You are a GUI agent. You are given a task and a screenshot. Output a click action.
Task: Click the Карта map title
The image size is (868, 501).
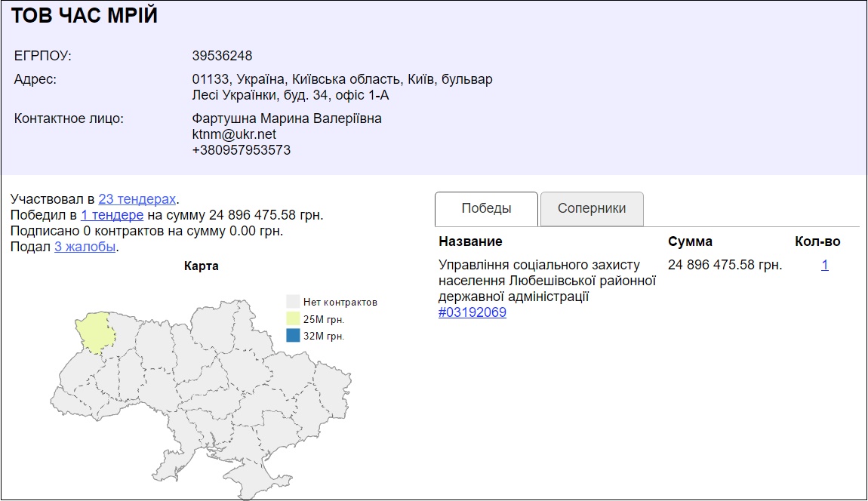[201, 266]
